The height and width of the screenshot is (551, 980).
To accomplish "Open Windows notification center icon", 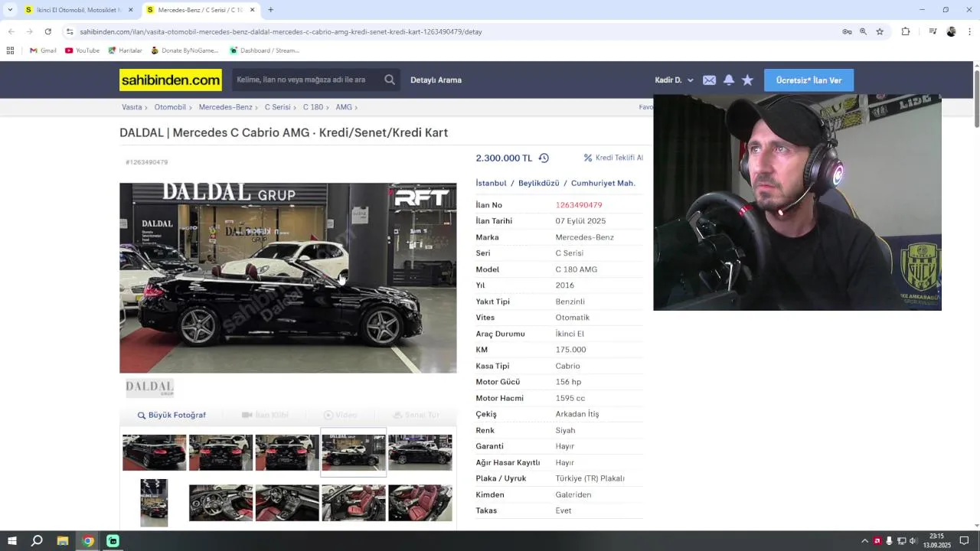I will point(965,541).
